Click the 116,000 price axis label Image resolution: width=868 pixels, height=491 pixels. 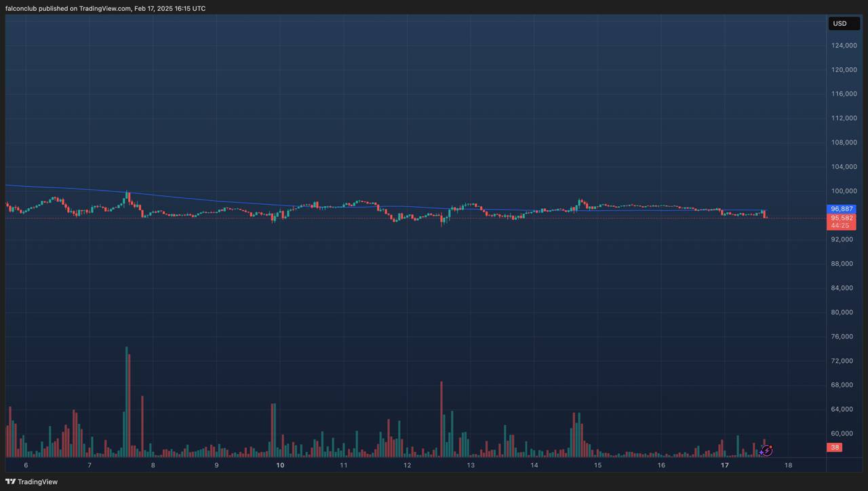coord(844,94)
